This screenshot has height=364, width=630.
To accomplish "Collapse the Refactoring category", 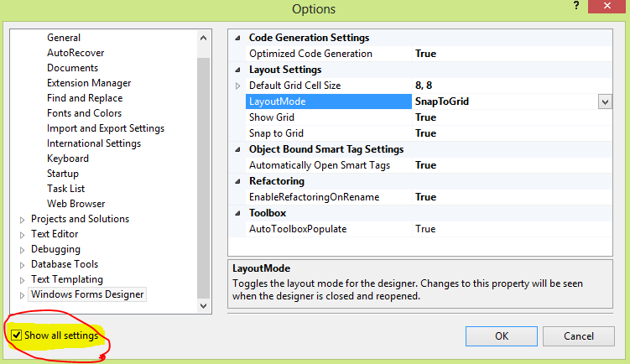I will 237,182.
